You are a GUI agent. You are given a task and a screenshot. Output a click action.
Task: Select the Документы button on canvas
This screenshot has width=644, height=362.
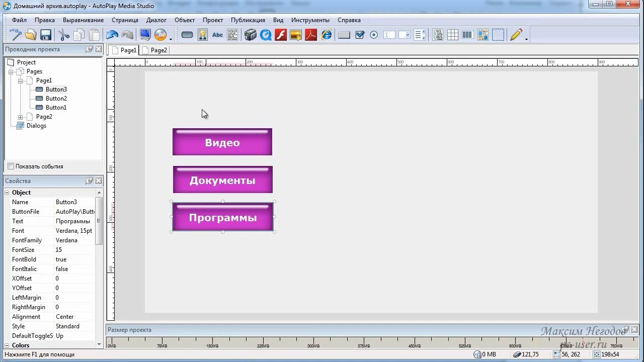[x=222, y=180]
